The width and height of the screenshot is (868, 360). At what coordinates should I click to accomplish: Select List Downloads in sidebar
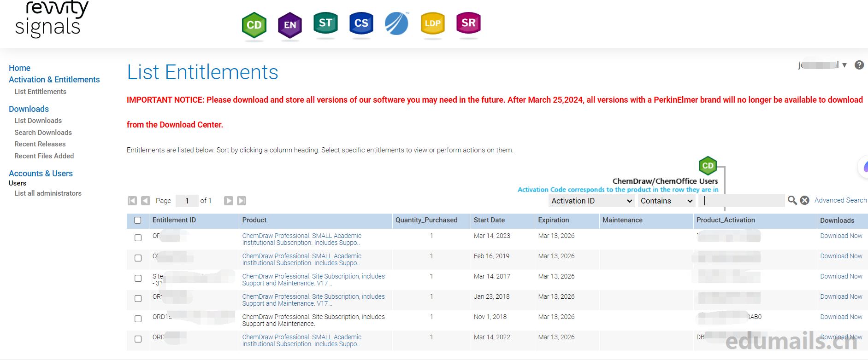pyautogui.click(x=38, y=121)
